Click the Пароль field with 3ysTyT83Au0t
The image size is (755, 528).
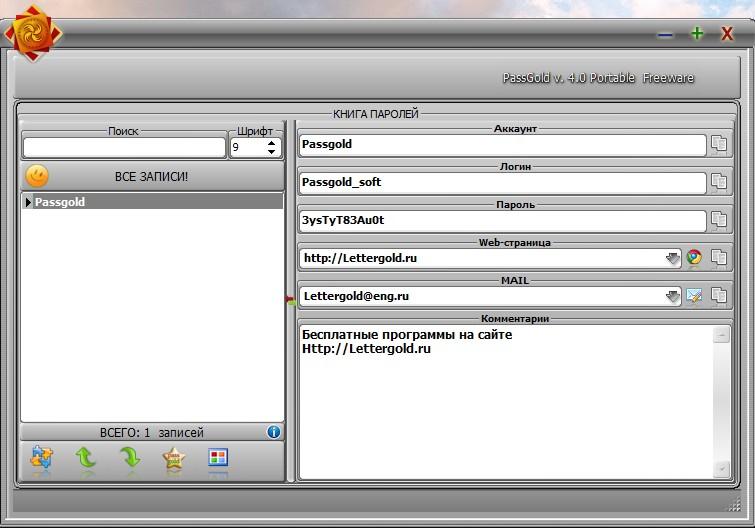[x=503, y=220]
